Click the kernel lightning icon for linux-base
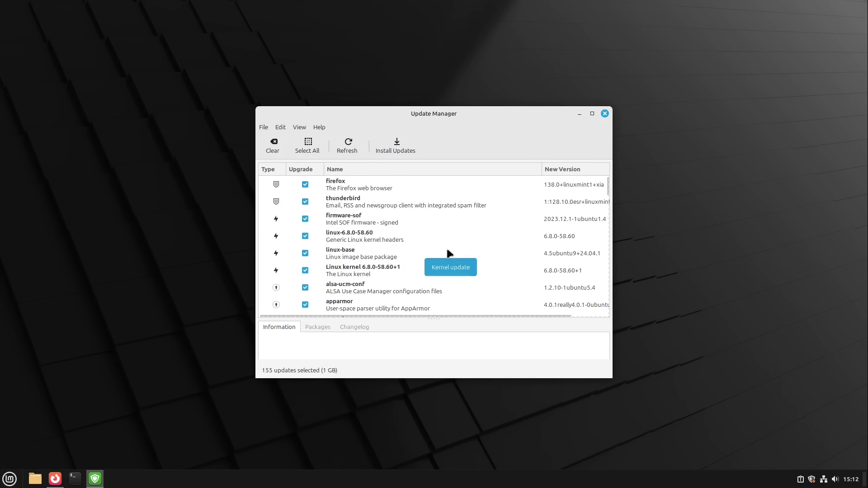Screen dimensions: 868x488 [276, 253]
